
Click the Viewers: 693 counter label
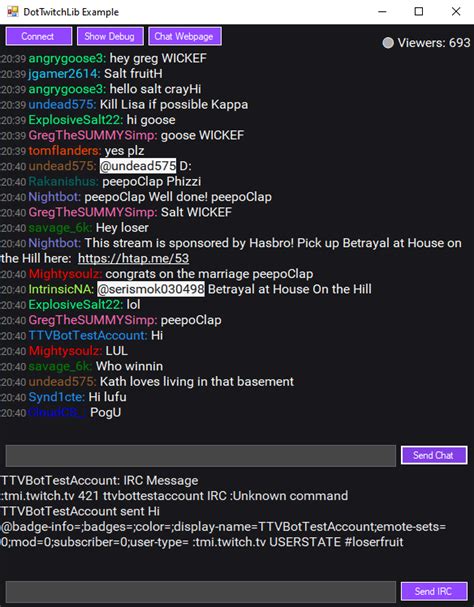coord(434,43)
